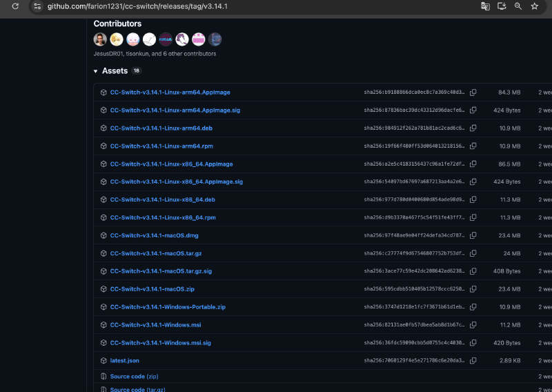Viewport: 552px width, 392px height.
Task: Download CC-Switch-v3.14.1-Windows.msi
Action: point(156,325)
